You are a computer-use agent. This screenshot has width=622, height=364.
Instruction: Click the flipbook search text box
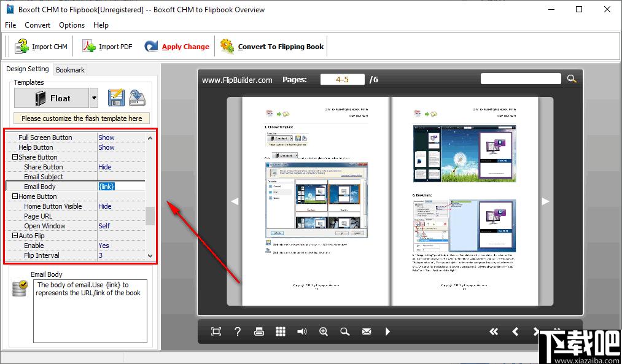tap(521, 79)
